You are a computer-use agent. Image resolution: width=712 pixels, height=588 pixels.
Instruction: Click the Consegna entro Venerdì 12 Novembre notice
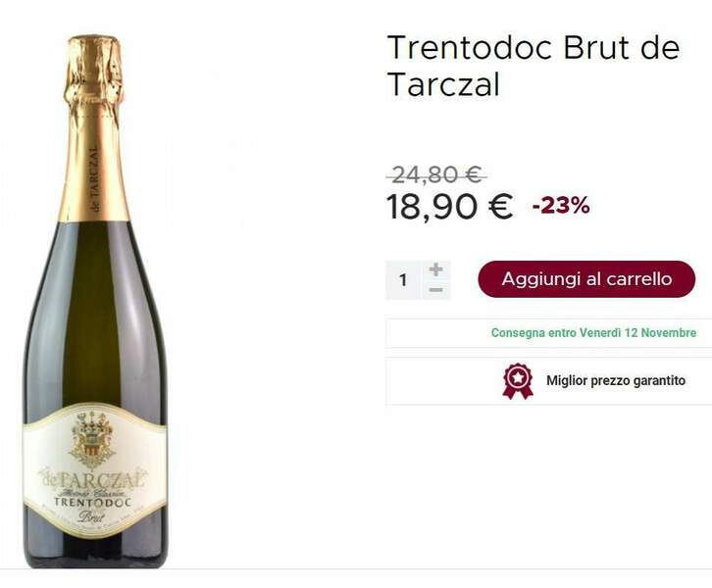click(593, 333)
